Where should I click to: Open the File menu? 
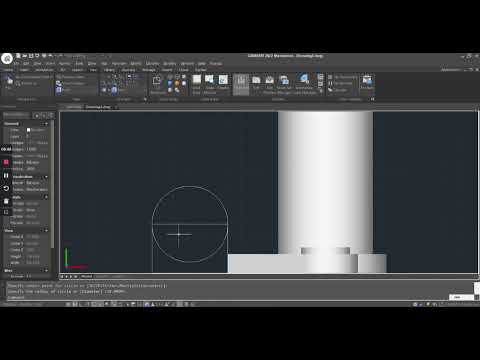pos(16,63)
